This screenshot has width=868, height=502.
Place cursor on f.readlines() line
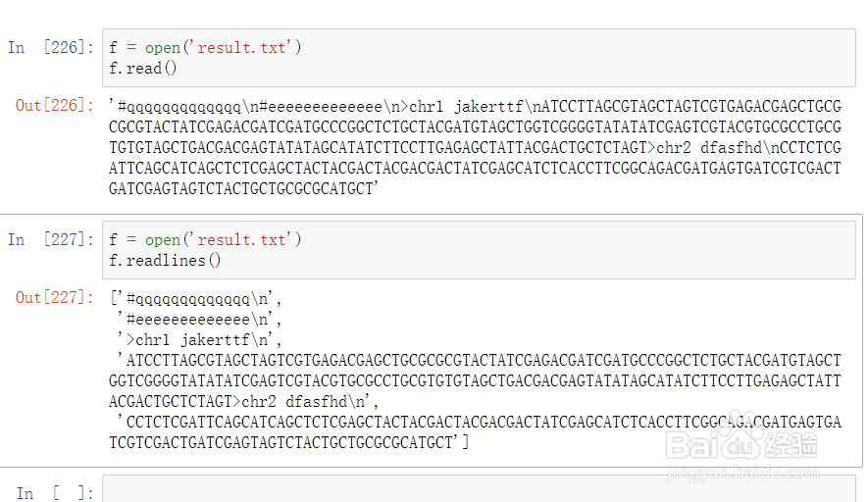click(x=165, y=261)
